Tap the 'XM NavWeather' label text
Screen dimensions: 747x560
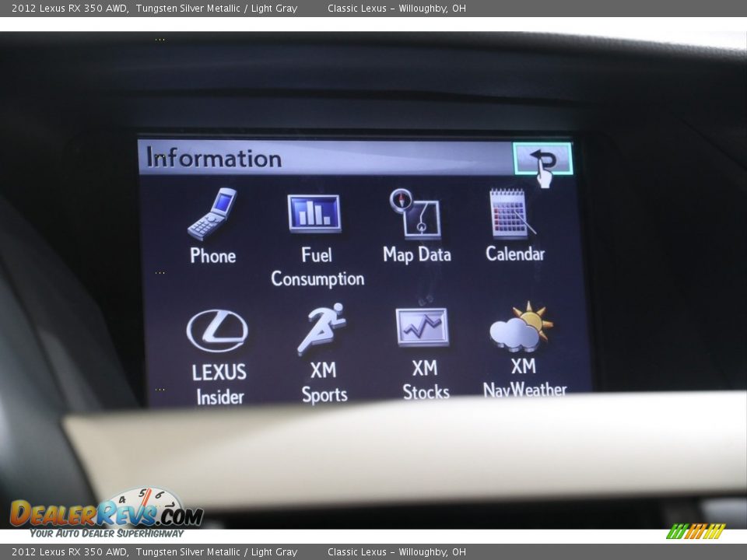[524, 378]
